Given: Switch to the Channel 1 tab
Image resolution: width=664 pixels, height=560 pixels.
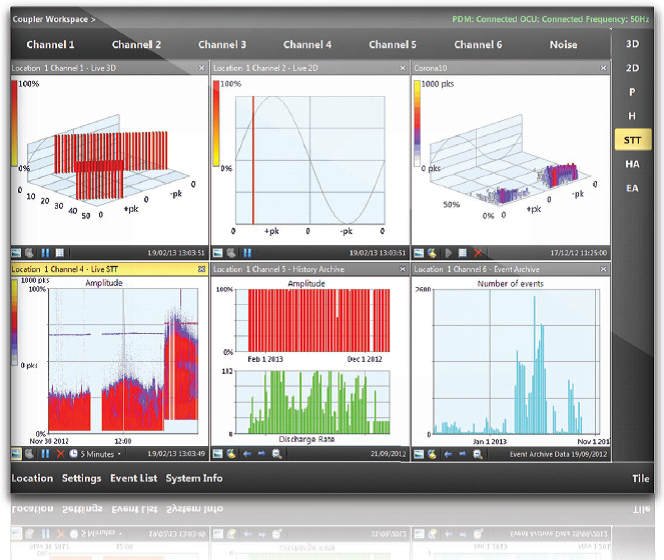Looking at the screenshot, I should coord(50,44).
